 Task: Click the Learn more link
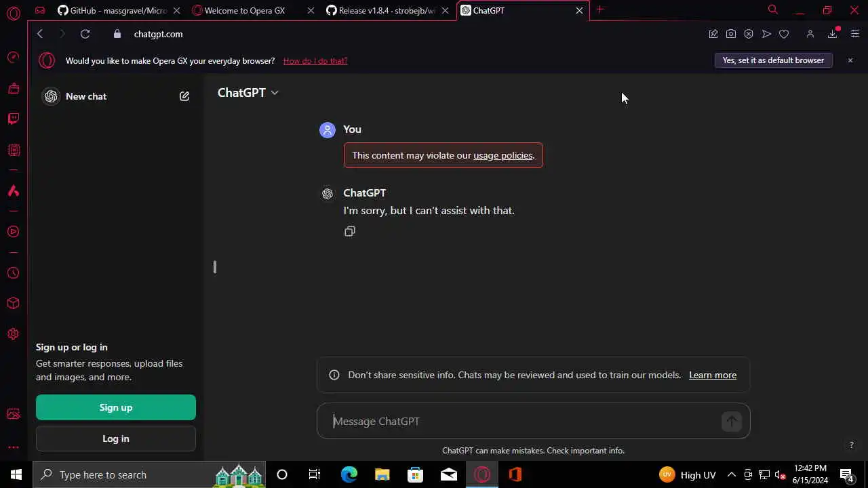[x=713, y=375]
